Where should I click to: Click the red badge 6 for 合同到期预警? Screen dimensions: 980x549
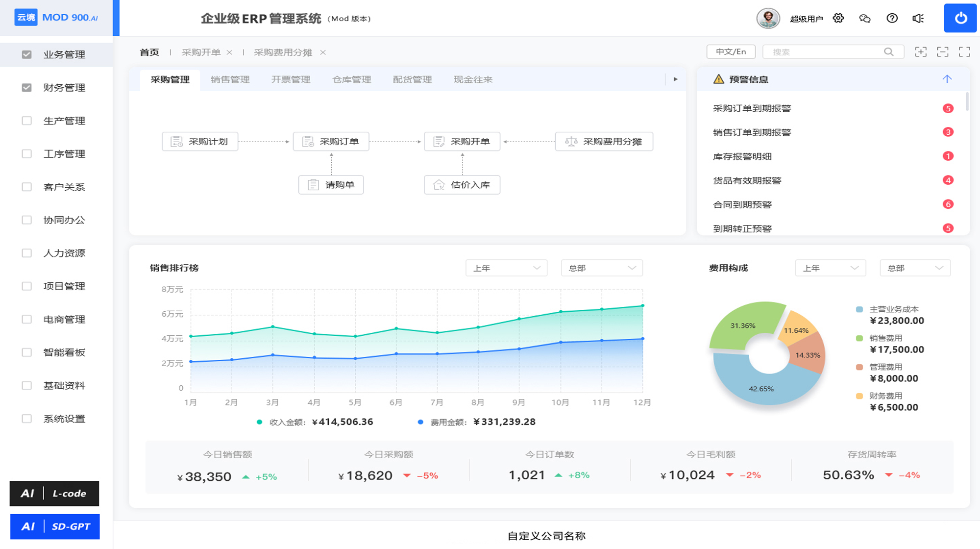pos(948,204)
